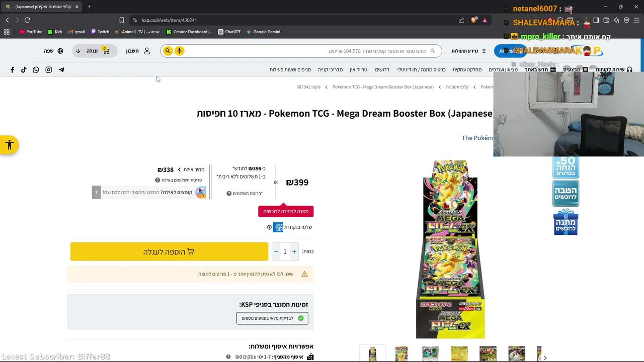Open the AnimeIL-TV bookmark
Image resolution: width=644 pixels, height=362 pixels.
137,32
